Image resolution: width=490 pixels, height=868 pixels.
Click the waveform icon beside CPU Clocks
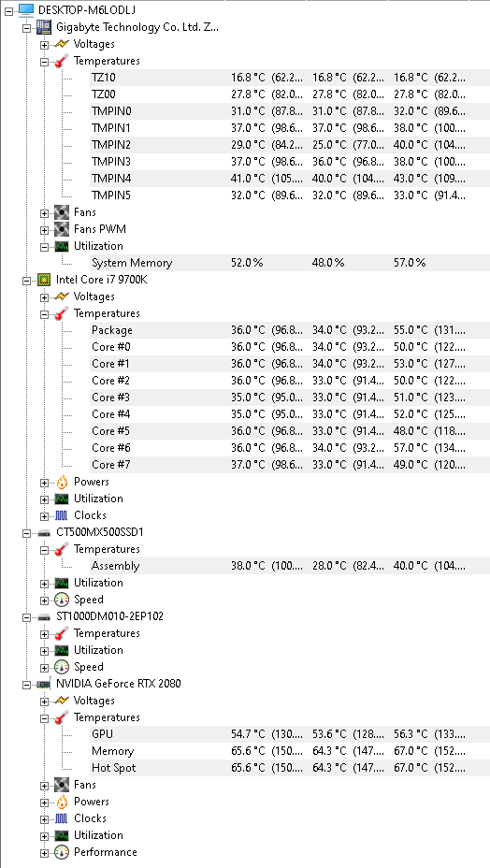tap(62, 515)
